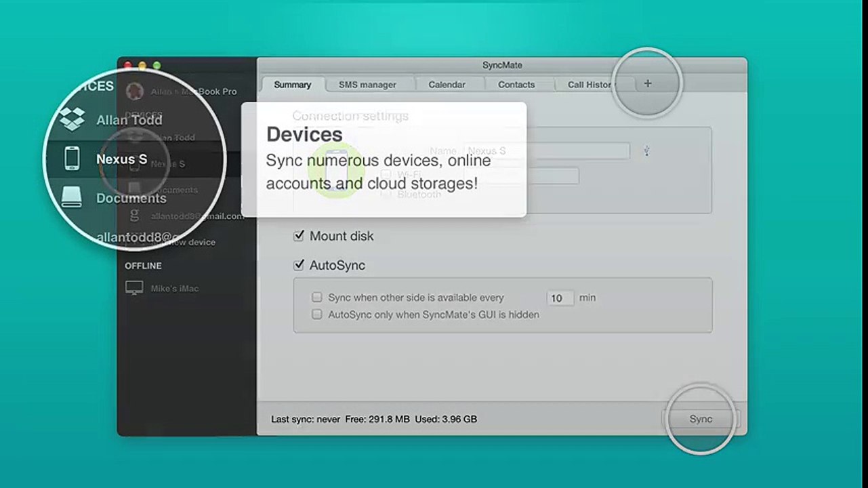Open the Summary tab
The image size is (868, 488).
click(292, 85)
